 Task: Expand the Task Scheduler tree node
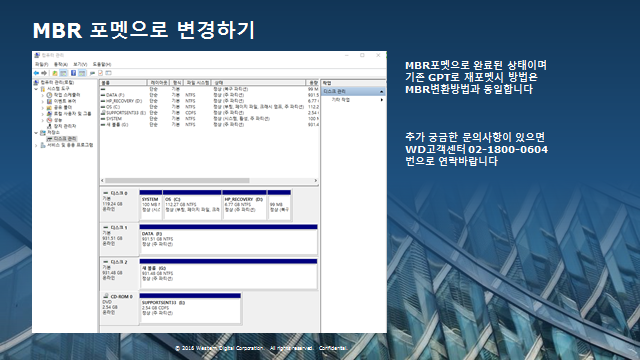point(43,95)
